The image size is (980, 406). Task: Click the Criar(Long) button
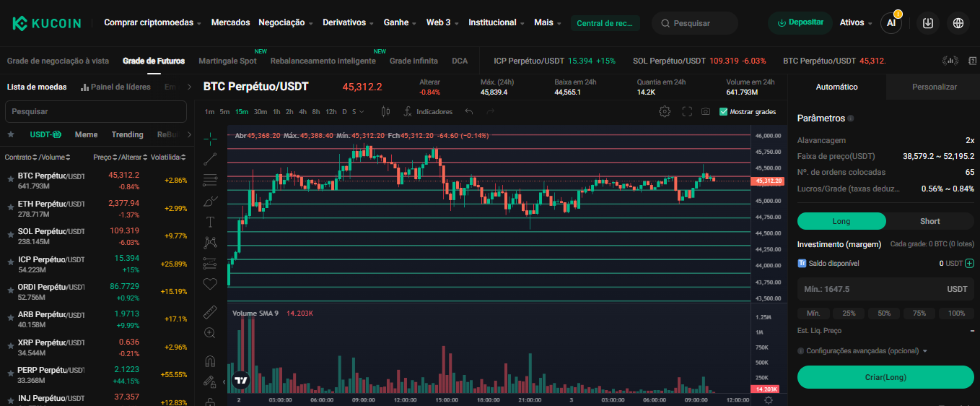[885, 377]
